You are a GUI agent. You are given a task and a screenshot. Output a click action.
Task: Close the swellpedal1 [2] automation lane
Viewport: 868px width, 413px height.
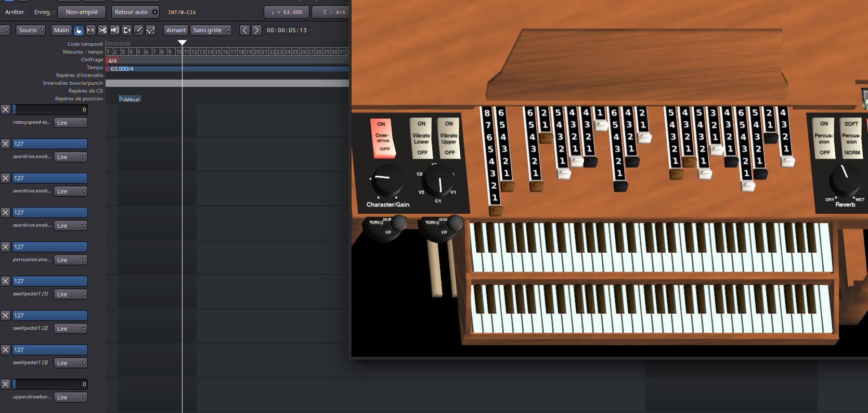pos(5,315)
